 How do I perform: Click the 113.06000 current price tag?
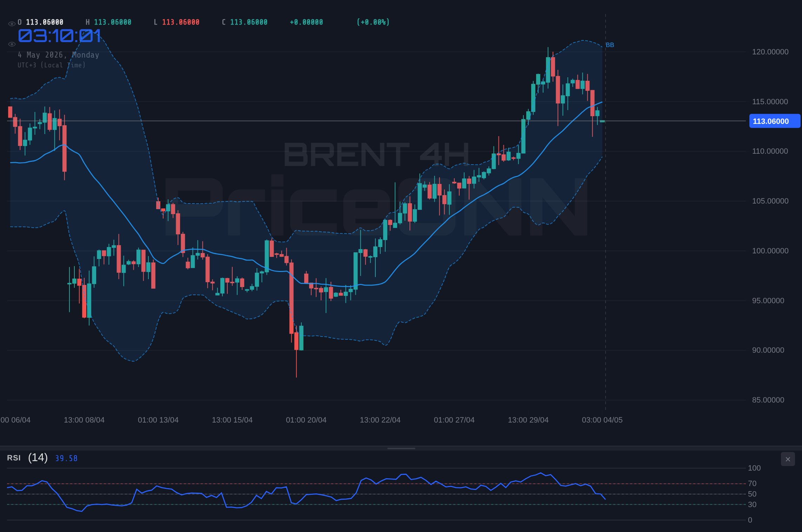pyautogui.click(x=775, y=121)
